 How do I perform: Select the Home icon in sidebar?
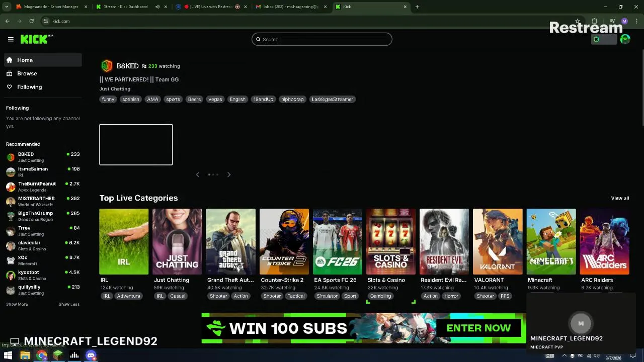(x=9, y=60)
